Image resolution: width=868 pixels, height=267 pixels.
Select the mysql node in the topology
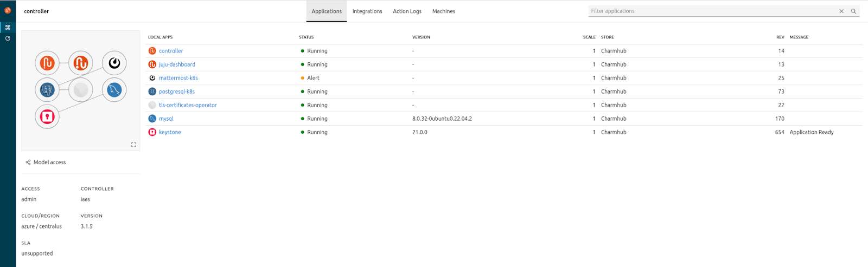tap(114, 90)
